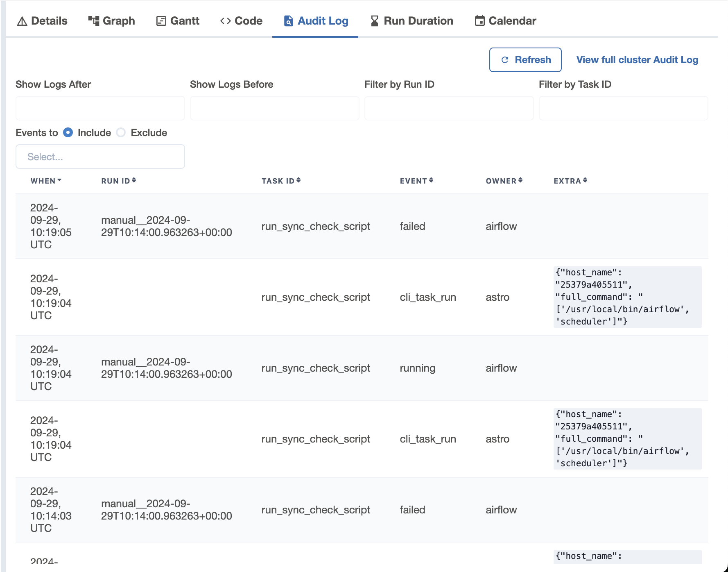The width and height of the screenshot is (728, 572).
Task: Click the 10:19:05 UTC timestamp cell
Action: click(51, 226)
